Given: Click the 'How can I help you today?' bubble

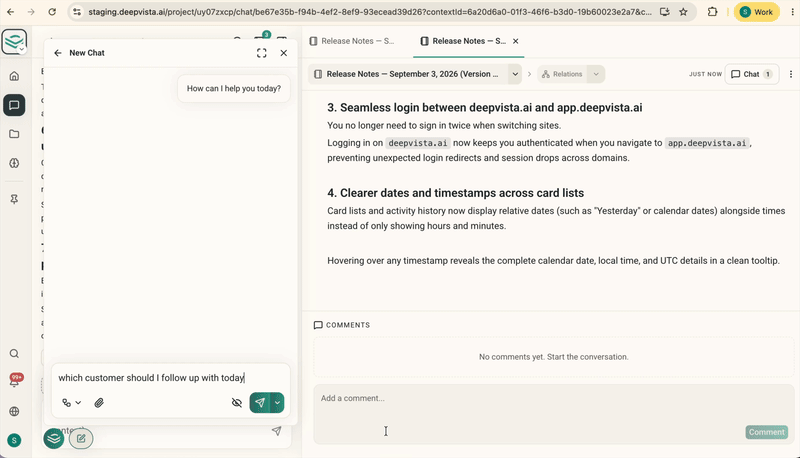Looking at the screenshot, I should point(234,89).
